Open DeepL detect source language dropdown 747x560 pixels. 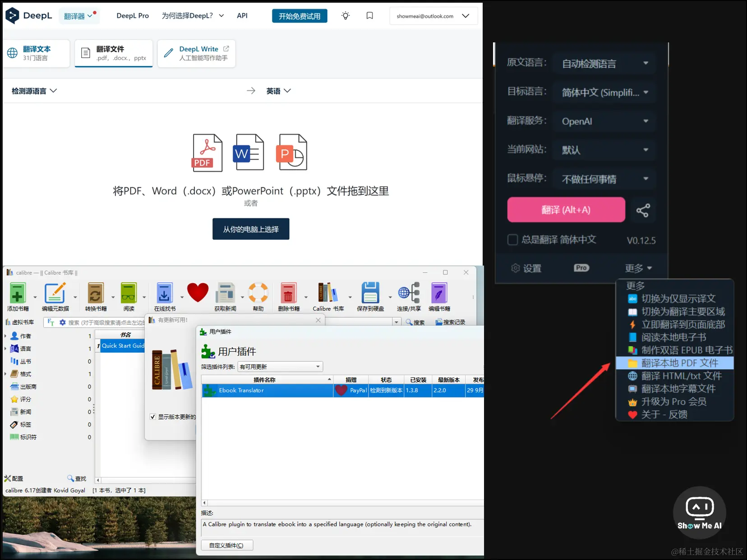click(34, 91)
